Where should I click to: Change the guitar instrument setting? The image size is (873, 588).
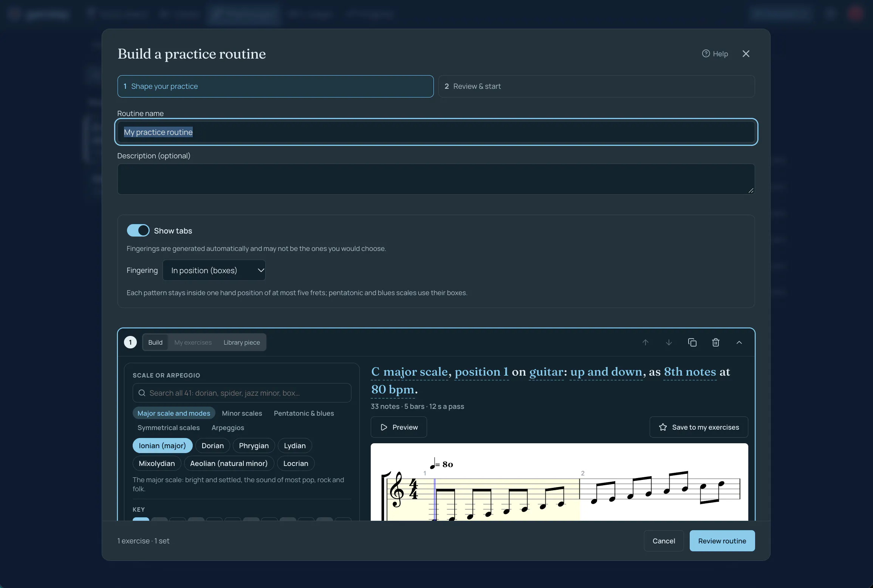546,372
